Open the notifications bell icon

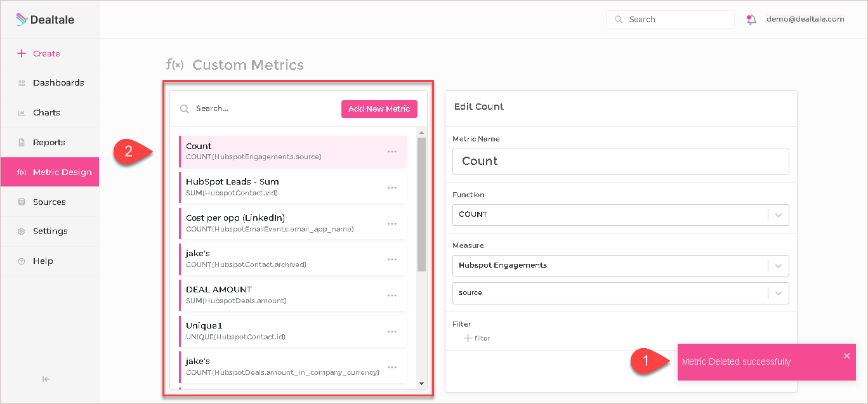point(752,20)
